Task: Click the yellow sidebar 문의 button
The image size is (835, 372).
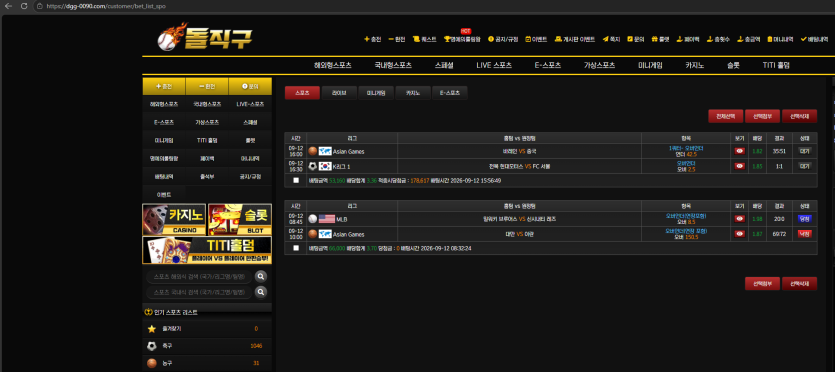Action: pyautogui.click(x=250, y=86)
